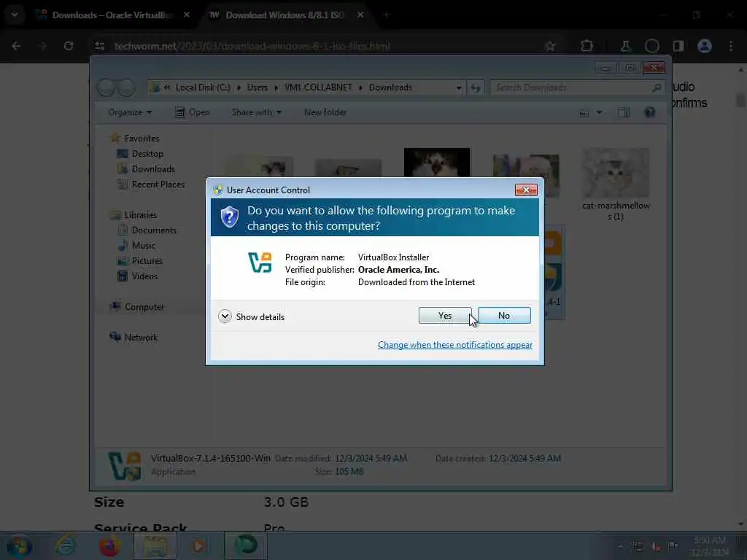The image size is (747, 560).
Task: Click the UAC shield question icon
Action: pos(230,217)
